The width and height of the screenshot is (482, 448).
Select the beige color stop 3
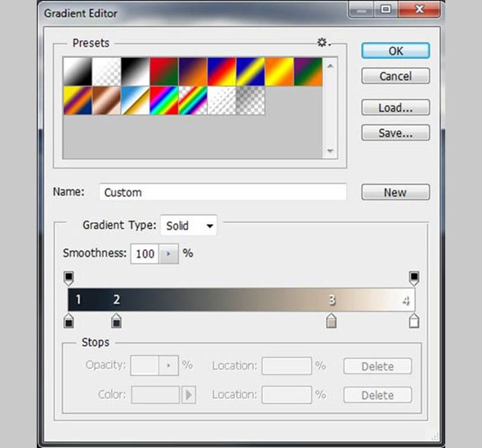pyautogui.click(x=331, y=320)
